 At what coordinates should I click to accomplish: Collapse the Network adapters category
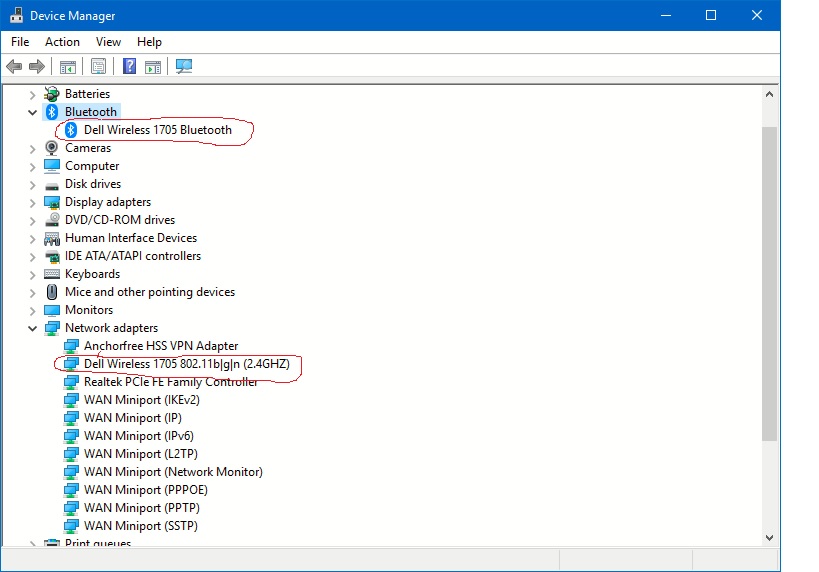[x=32, y=329]
